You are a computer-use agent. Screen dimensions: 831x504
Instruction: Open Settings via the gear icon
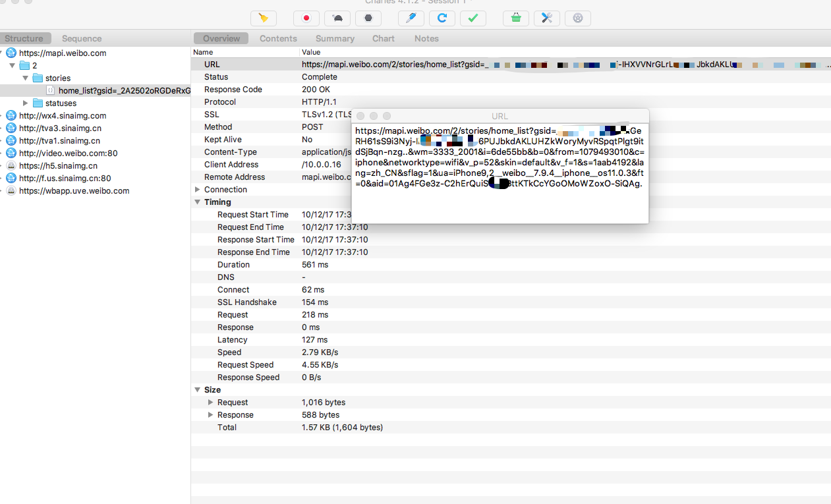[x=578, y=18]
